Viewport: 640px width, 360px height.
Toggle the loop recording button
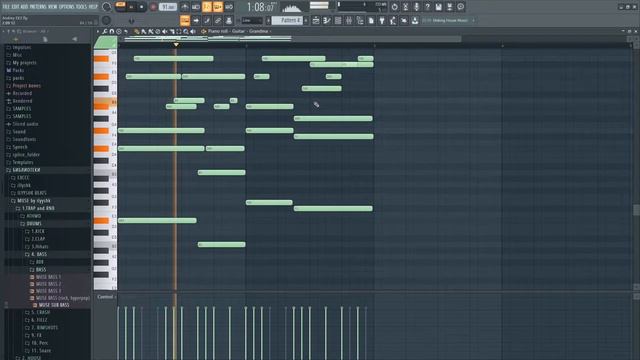[x=229, y=7]
